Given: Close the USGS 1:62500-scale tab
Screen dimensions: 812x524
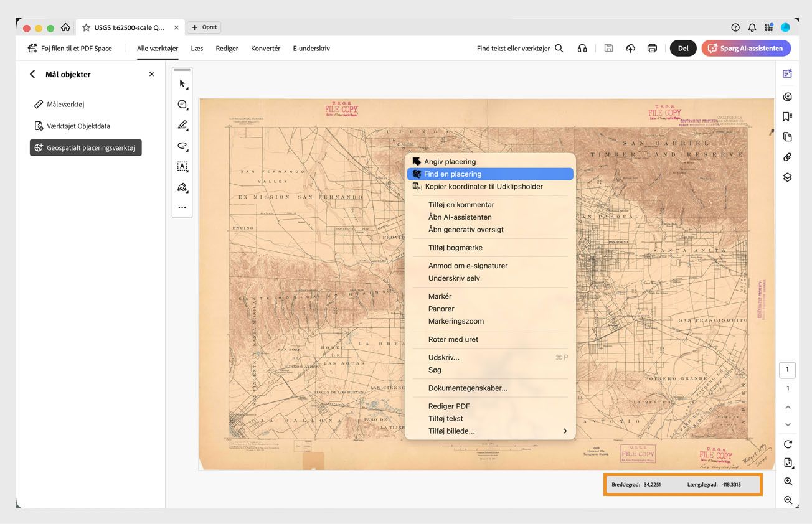Looking at the screenshot, I should click(176, 27).
